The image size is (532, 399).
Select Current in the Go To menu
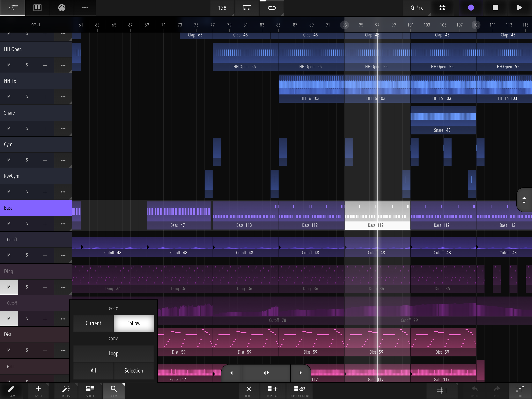pyautogui.click(x=93, y=323)
